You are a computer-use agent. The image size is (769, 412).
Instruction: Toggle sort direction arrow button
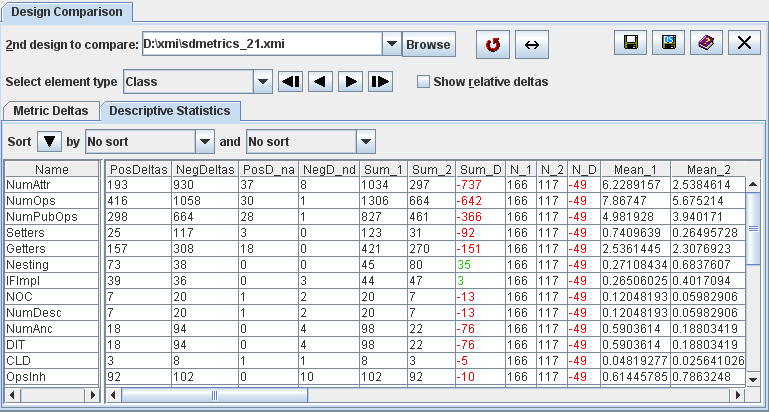(x=50, y=142)
